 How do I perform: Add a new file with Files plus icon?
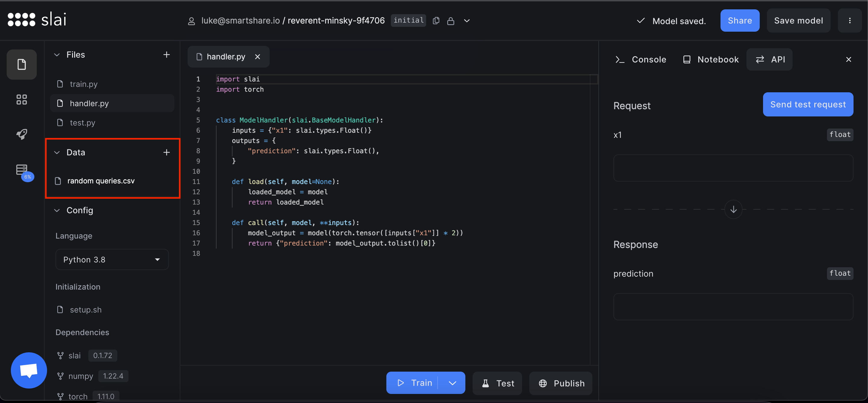166,55
